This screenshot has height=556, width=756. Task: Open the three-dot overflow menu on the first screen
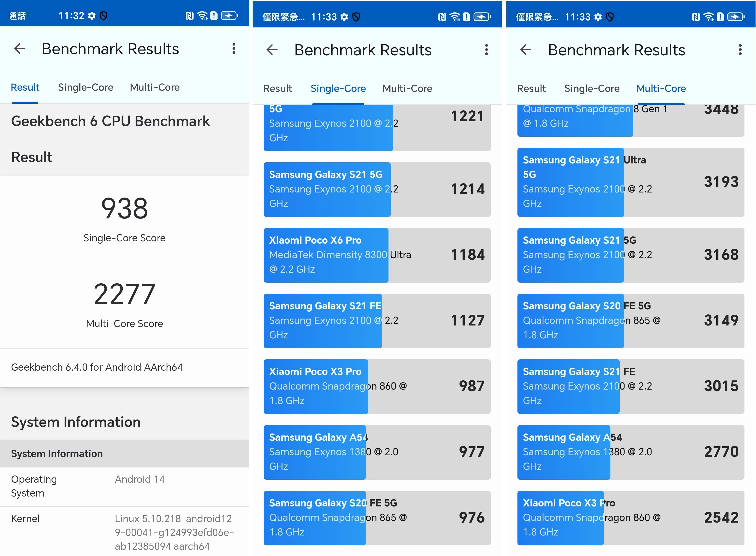[234, 49]
